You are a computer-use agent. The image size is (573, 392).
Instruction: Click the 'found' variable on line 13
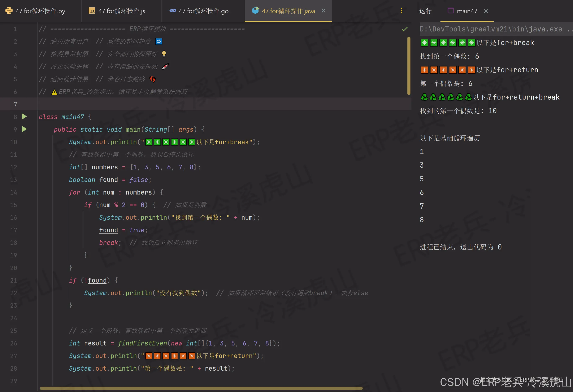[x=108, y=180]
